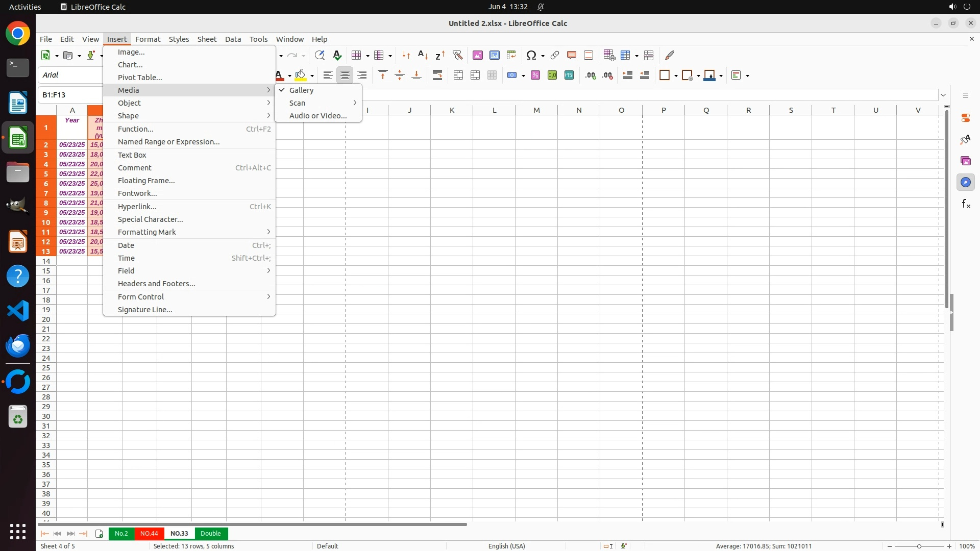Toggle Center Horizontally alignment button
The width and height of the screenshot is (980, 551).
[x=345, y=76]
